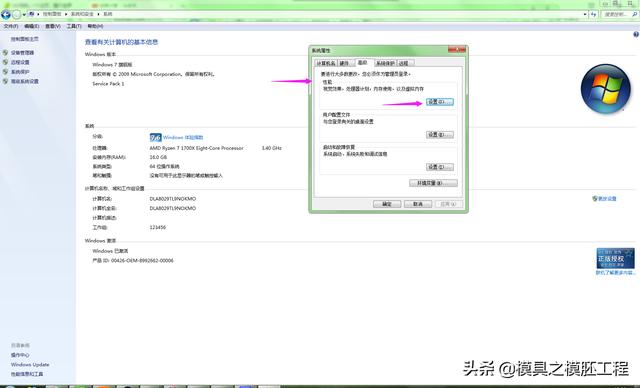
Task: Click shield icon beside 远程设置
Action: [5, 62]
